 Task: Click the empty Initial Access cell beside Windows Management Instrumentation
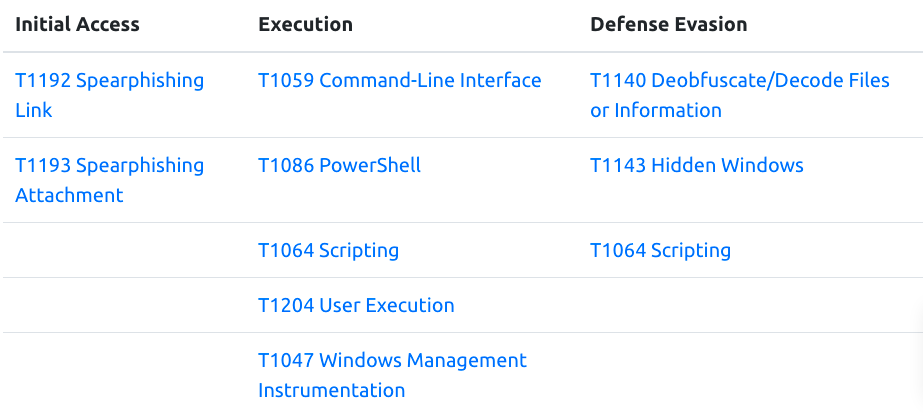coord(122,375)
